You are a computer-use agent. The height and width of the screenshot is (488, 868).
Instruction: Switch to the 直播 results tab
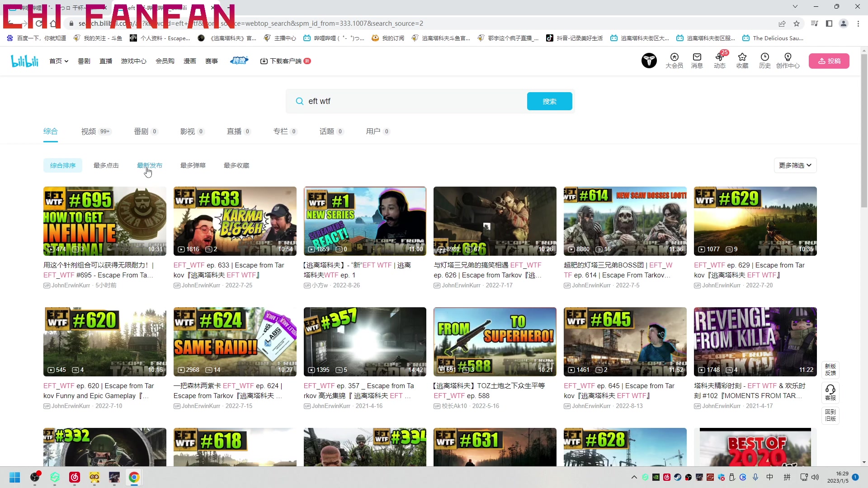pos(239,131)
